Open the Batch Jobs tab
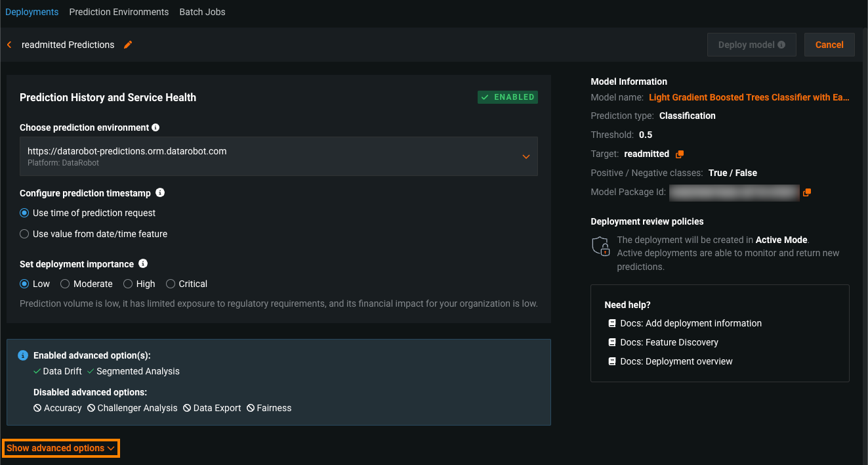Viewport: 868px width, 465px height. (x=202, y=12)
